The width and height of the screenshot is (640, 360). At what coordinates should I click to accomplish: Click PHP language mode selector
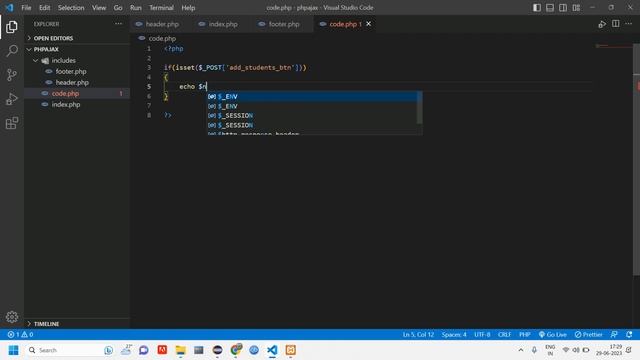[524, 334]
